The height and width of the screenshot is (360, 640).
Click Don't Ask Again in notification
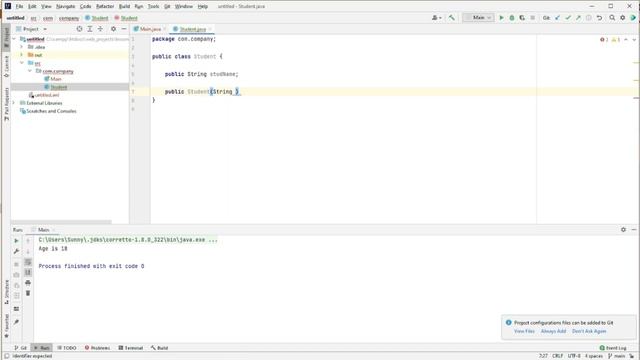589,331
